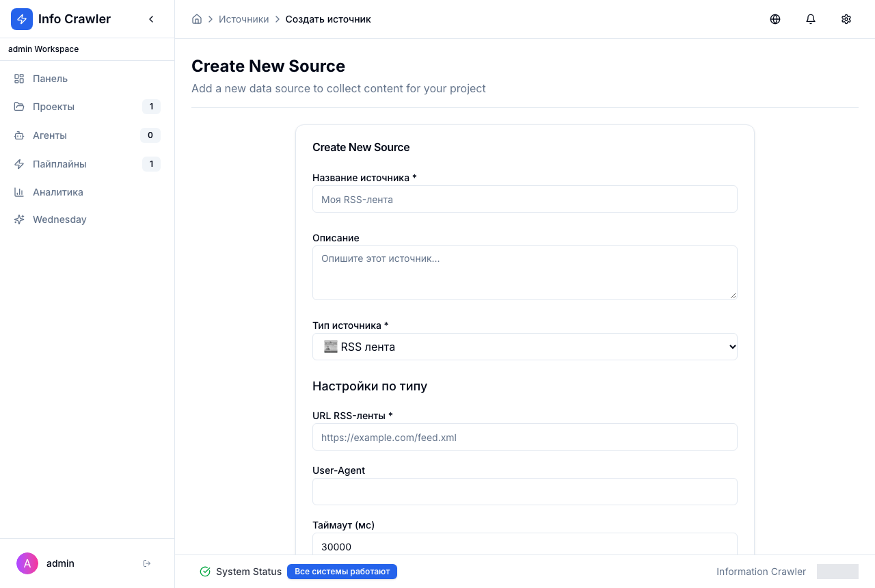
Task: Open settings gear in top bar
Action: pyautogui.click(x=846, y=19)
